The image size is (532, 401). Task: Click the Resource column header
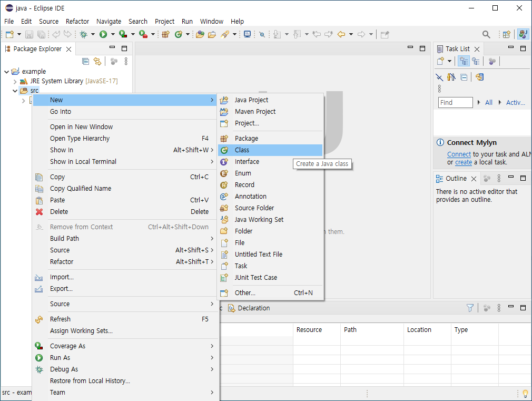317,330
